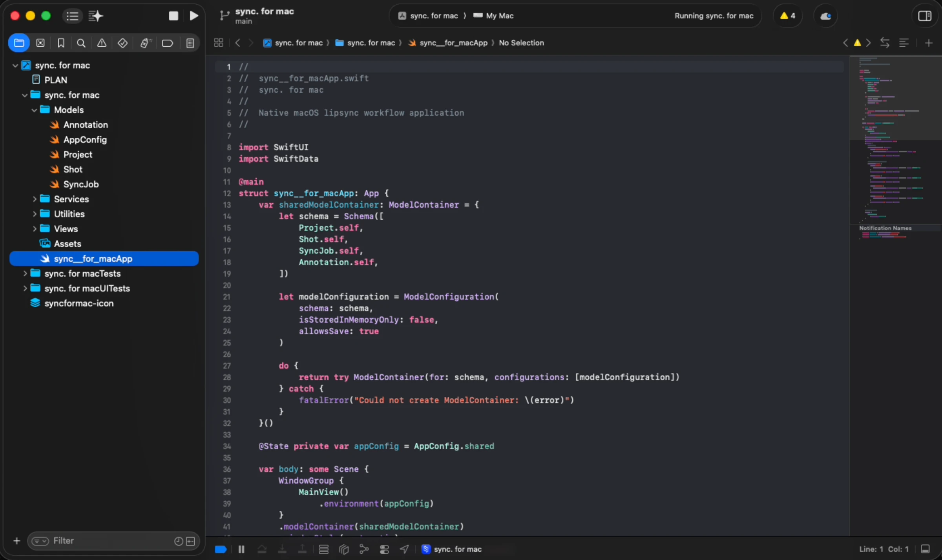
Task: Simulate location arrow icon
Action: (404, 549)
